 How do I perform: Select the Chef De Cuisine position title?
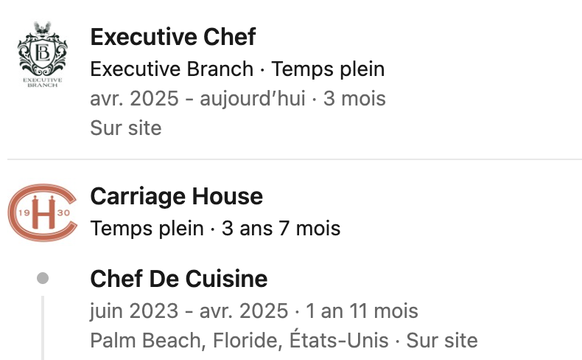(x=179, y=278)
